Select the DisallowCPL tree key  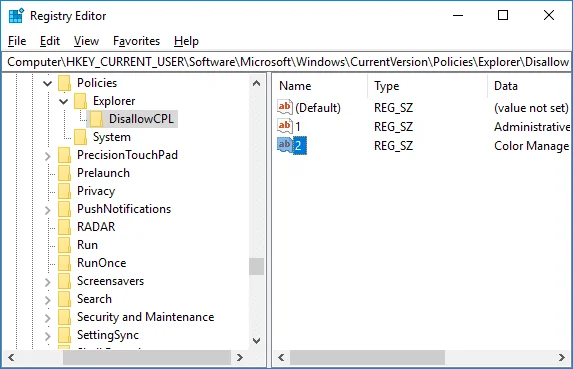click(141, 119)
